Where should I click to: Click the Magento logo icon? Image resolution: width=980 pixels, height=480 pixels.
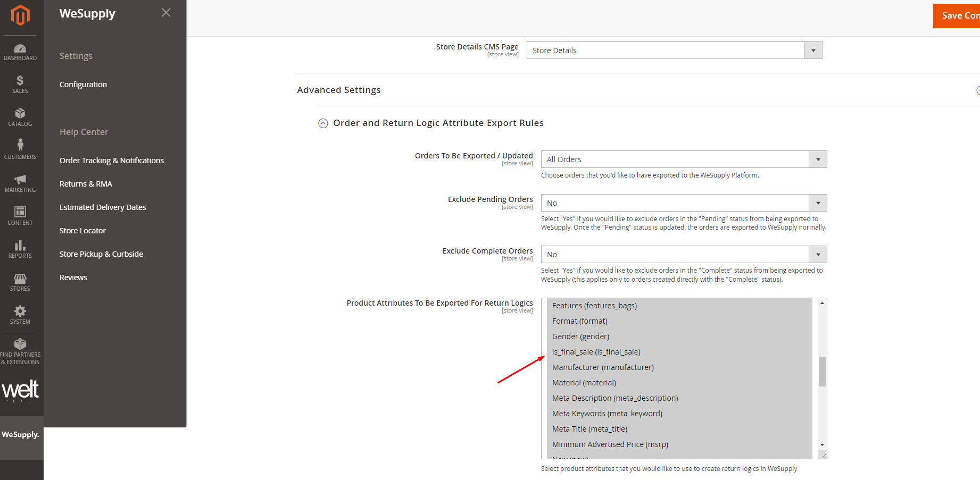20,15
